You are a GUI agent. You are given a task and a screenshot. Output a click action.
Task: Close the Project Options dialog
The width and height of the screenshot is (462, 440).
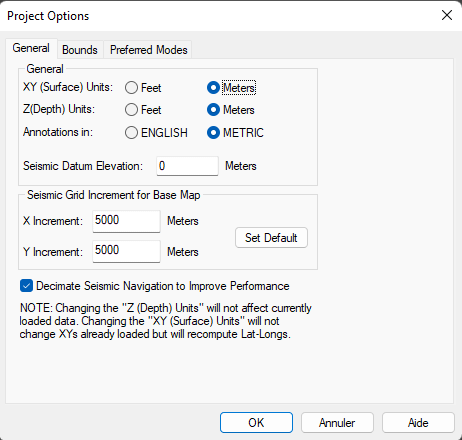tap(447, 15)
